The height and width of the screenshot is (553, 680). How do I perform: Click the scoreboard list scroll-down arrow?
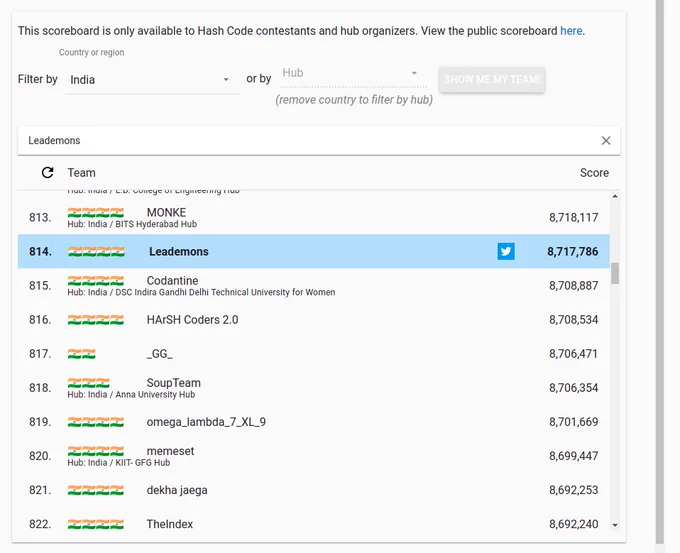tap(615, 525)
